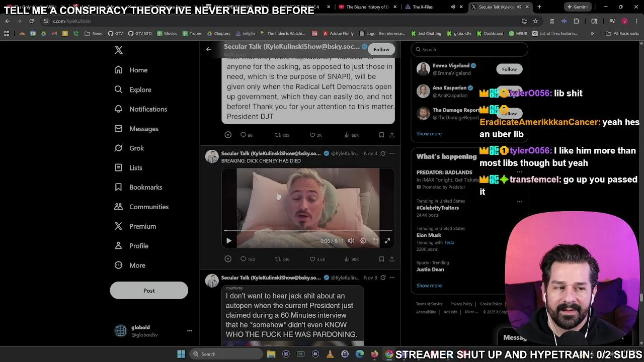Screen dimensions: 644x362
Task: Show more trends under What's happening
Action: 429,286
